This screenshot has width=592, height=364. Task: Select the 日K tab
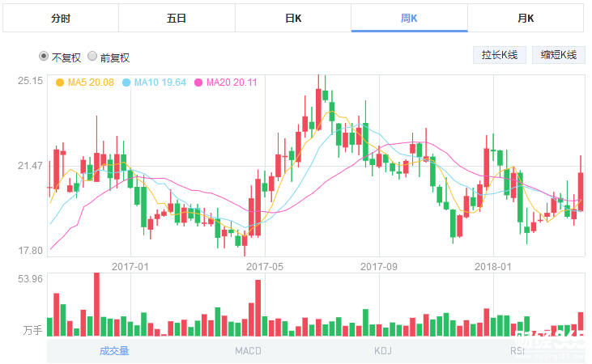(293, 18)
